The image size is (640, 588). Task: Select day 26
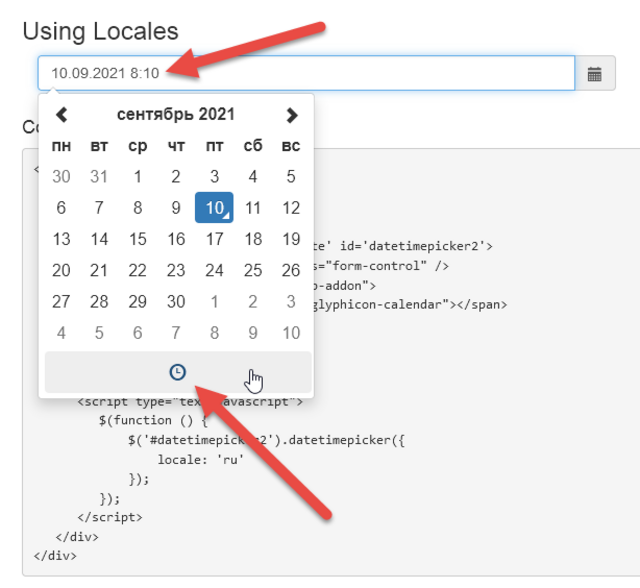click(x=291, y=270)
